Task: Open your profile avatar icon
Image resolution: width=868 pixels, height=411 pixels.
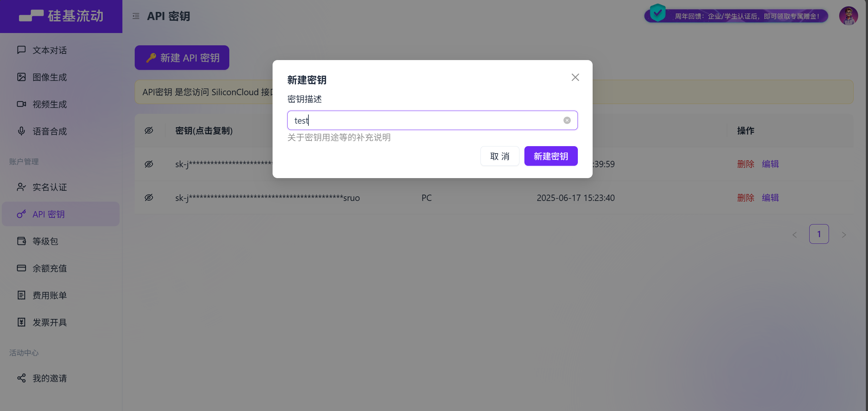Action: point(848,15)
